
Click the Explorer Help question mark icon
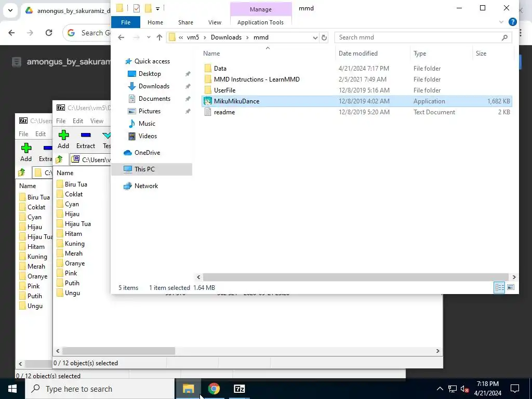513,22
